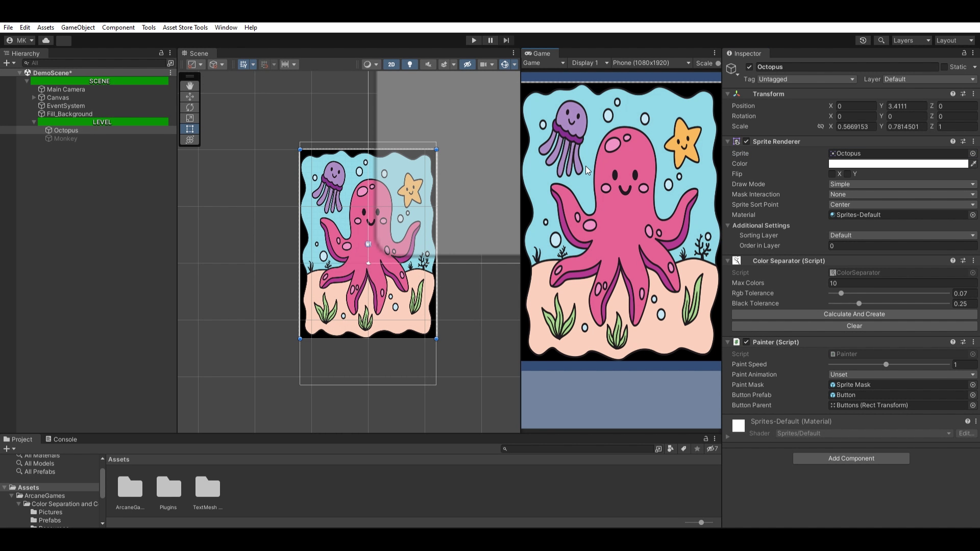Collapse the Canvas tree item

pos(34,97)
